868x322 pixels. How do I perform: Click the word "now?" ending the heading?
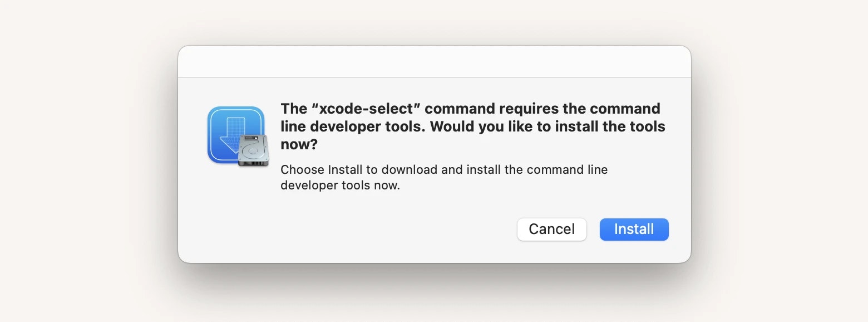299,145
